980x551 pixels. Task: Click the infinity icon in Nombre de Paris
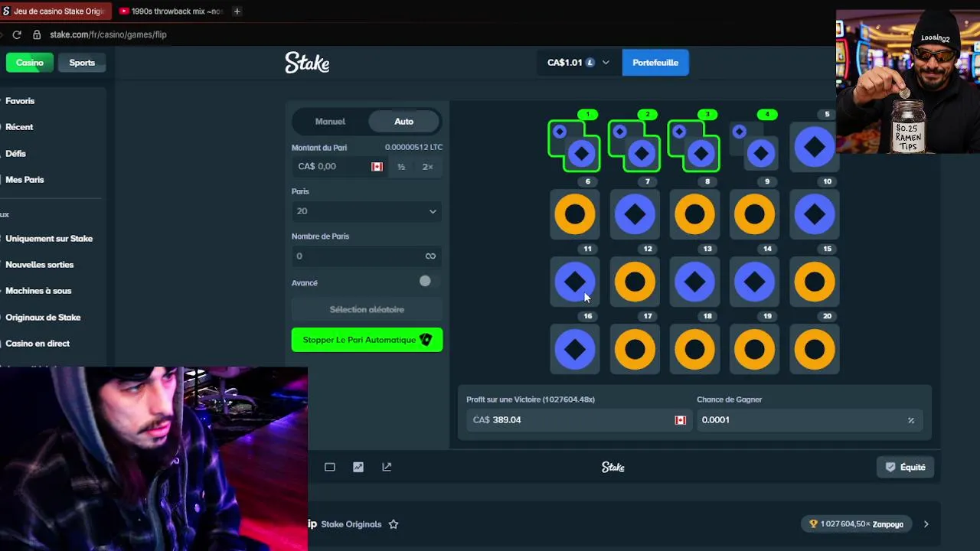[430, 256]
